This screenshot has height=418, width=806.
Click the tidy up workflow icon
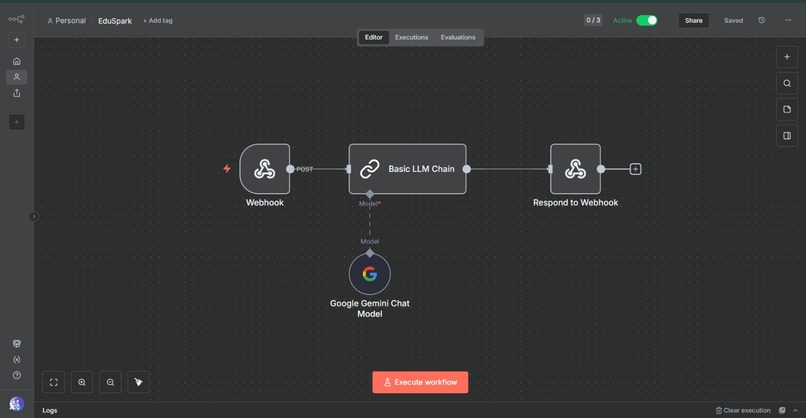[138, 382]
